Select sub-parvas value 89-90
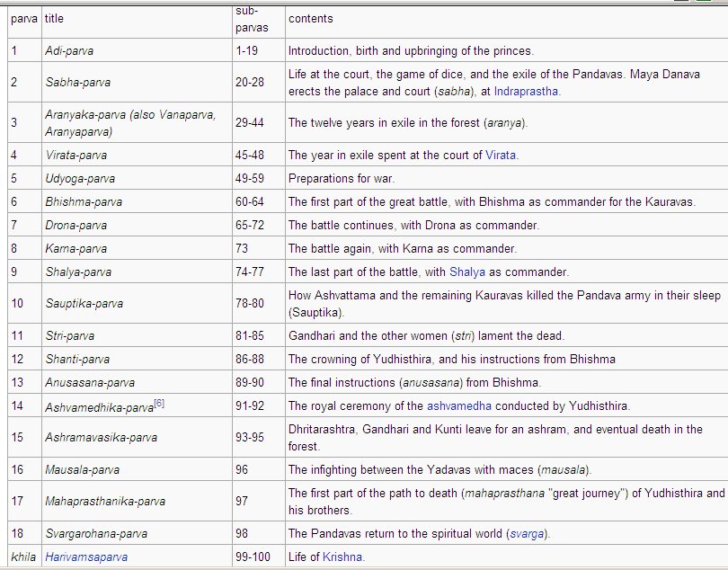Viewport: 728px width, 570px height. (249, 382)
